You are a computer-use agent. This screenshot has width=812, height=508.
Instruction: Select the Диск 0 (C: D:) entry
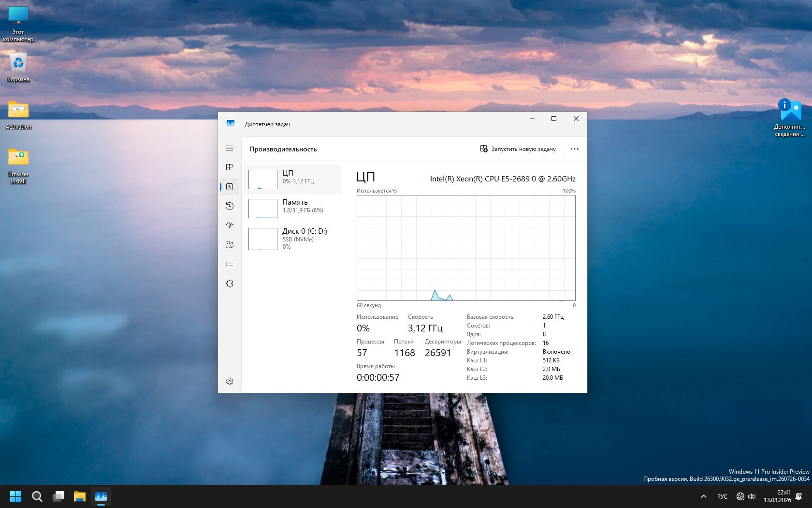point(293,239)
